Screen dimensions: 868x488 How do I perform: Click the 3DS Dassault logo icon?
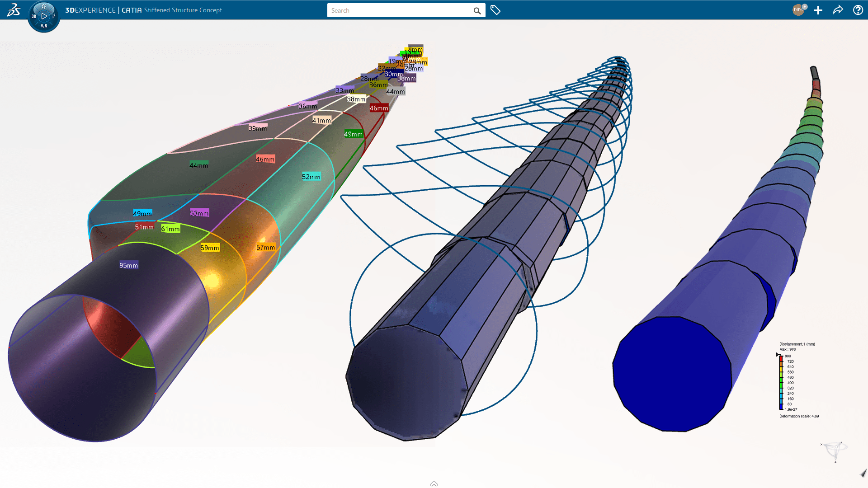[13, 10]
